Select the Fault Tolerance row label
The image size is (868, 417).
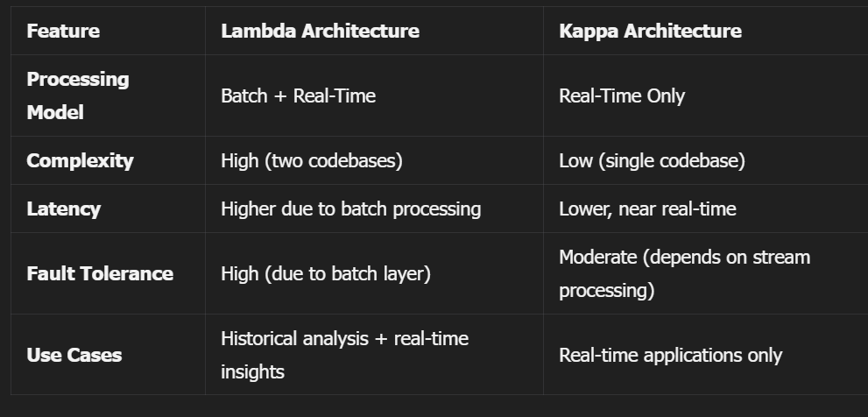click(x=100, y=273)
